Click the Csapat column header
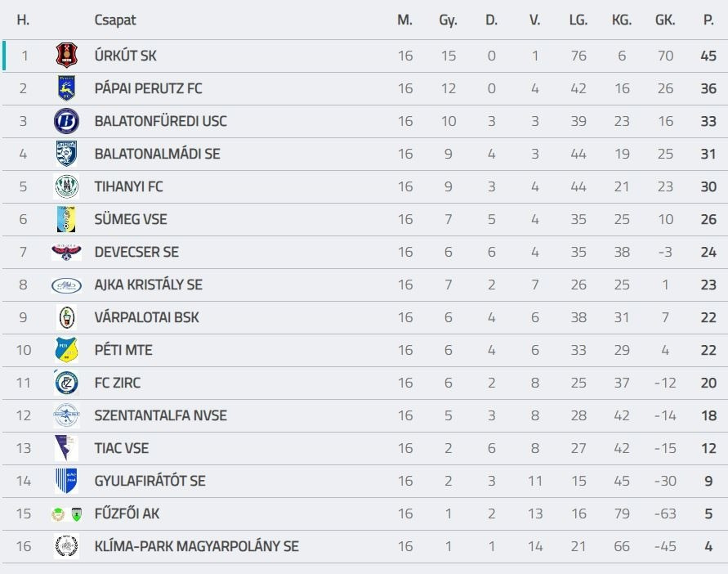This screenshot has width=728, height=574. point(115,20)
